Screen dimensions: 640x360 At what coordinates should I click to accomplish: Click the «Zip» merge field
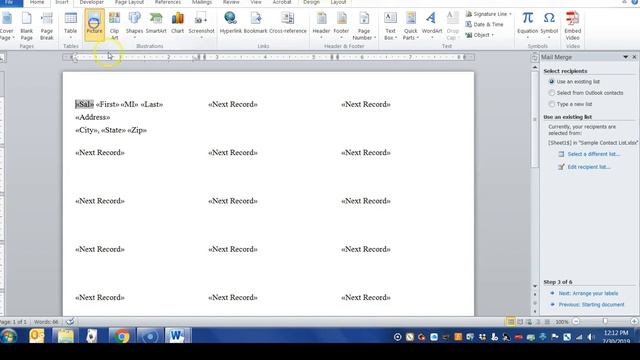point(137,131)
